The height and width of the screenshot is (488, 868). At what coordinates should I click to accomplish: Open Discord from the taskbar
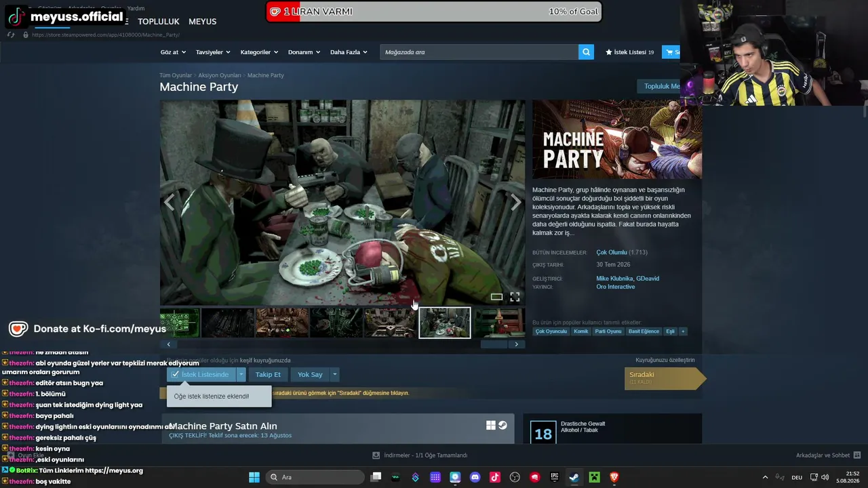pos(475,477)
